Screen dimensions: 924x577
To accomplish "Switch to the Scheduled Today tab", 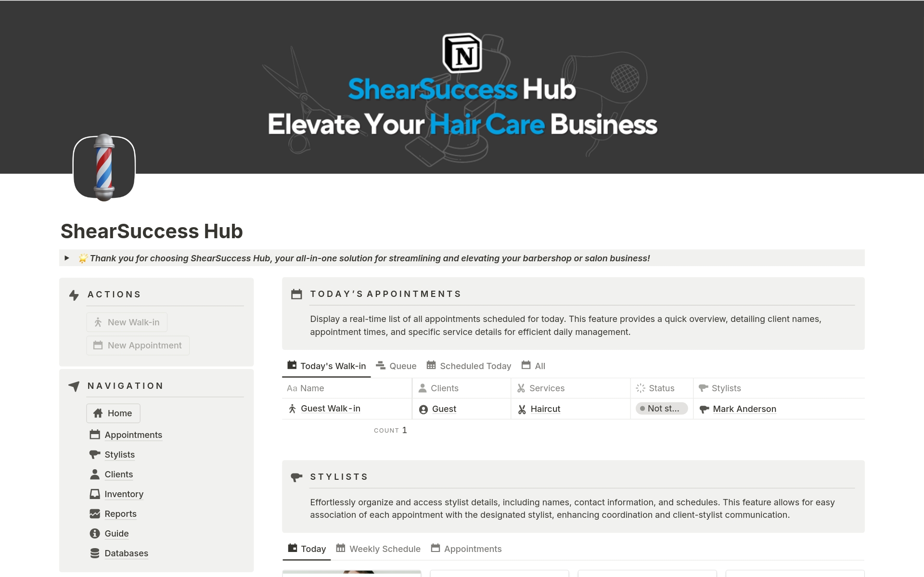I will (x=475, y=366).
